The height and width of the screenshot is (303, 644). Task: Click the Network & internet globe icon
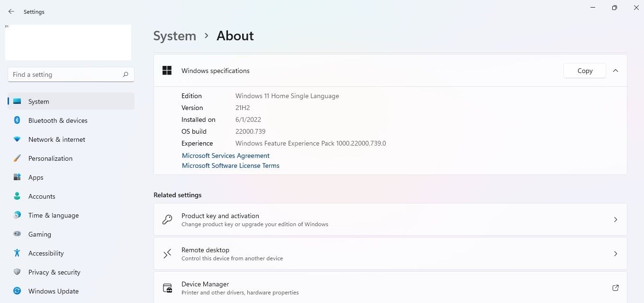click(x=17, y=139)
